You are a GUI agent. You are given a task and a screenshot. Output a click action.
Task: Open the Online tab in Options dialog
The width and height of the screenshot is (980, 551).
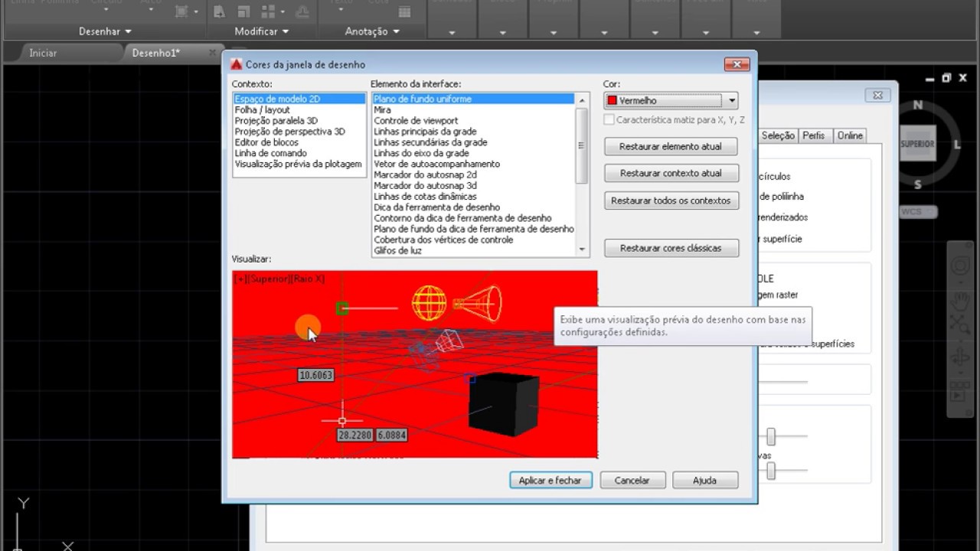click(850, 135)
